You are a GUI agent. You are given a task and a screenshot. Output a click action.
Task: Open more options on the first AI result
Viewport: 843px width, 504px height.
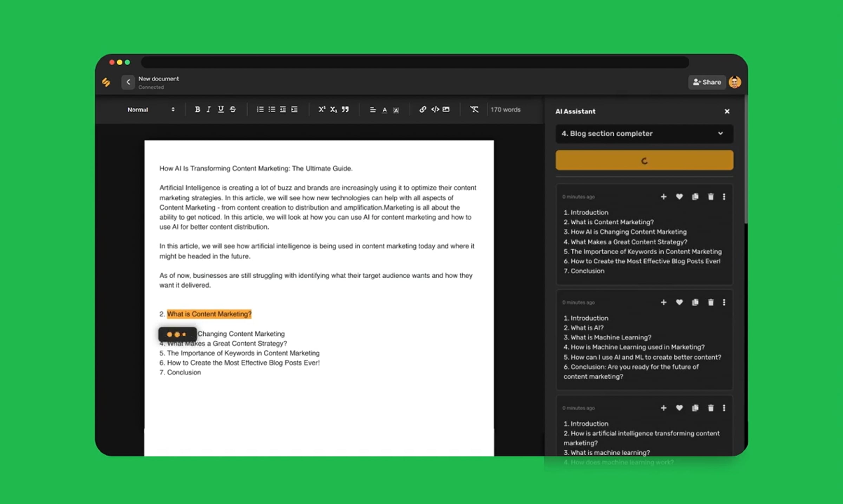pyautogui.click(x=724, y=197)
